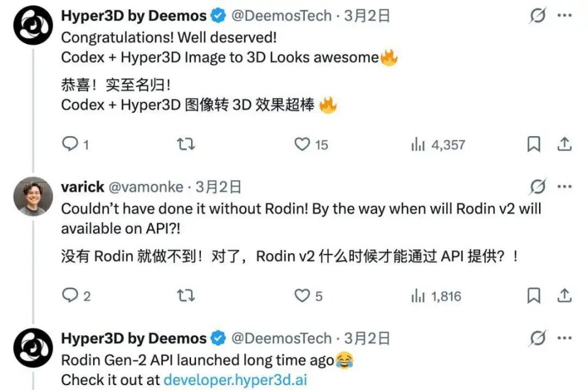The image size is (588, 390).
Task: Bookmark varick's tweet
Action: 533,296
